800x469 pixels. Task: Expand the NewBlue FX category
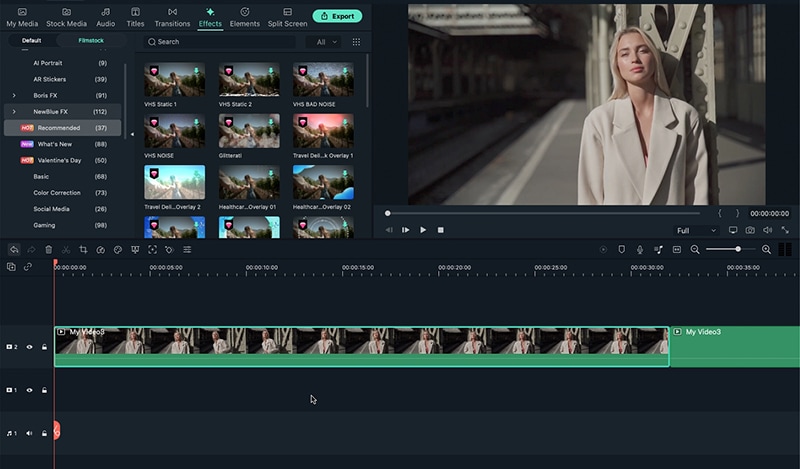click(14, 111)
